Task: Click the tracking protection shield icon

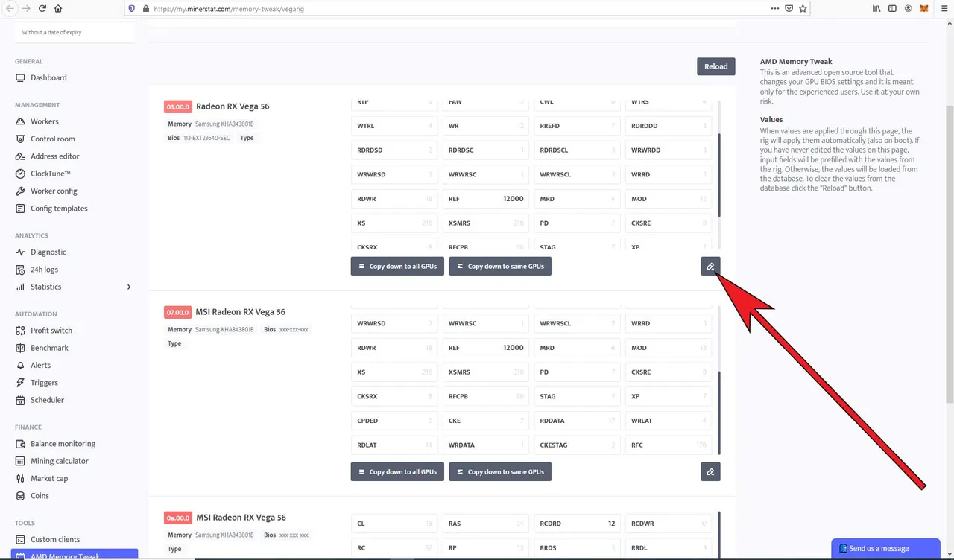Action: tap(133, 9)
